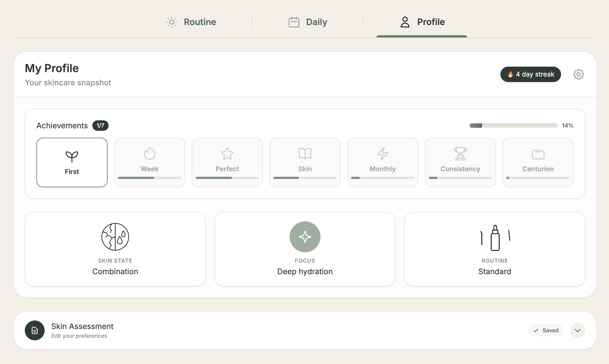Select the star icon on Perfect achievement
The height and width of the screenshot is (364, 609).
[x=227, y=154]
